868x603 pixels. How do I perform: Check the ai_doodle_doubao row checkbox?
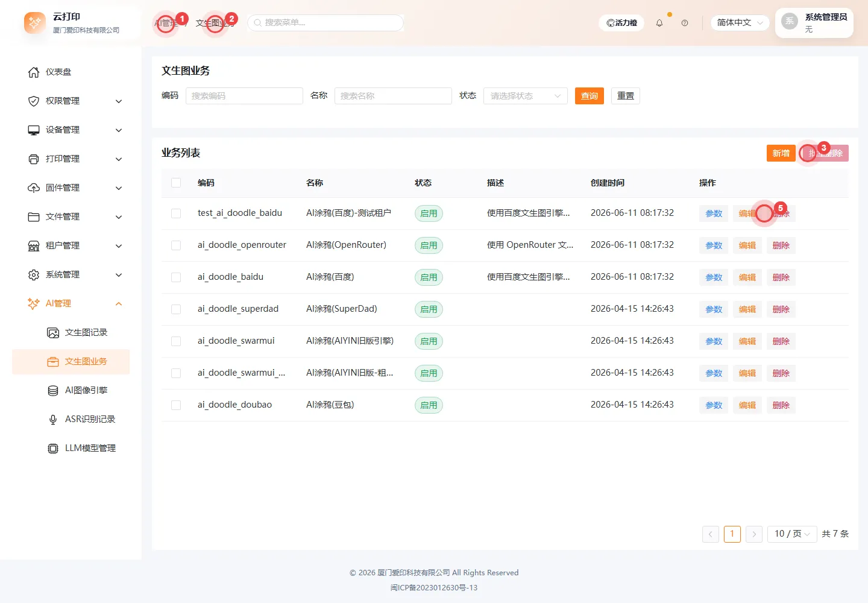[x=176, y=405]
